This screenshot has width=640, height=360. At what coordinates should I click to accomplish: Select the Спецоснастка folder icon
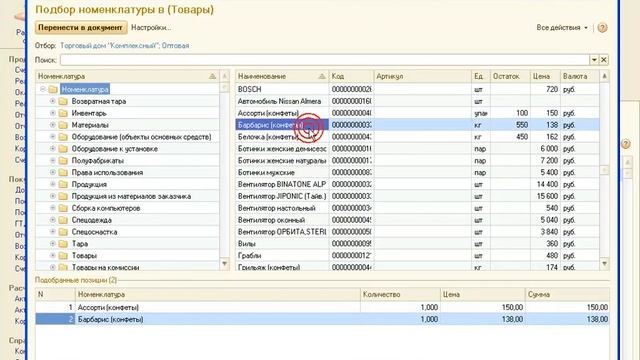[63, 232]
